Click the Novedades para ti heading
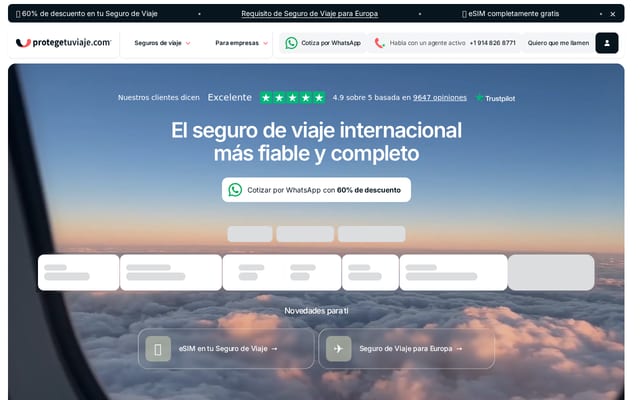The height and width of the screenshot is (400, 640). [316, 311]
